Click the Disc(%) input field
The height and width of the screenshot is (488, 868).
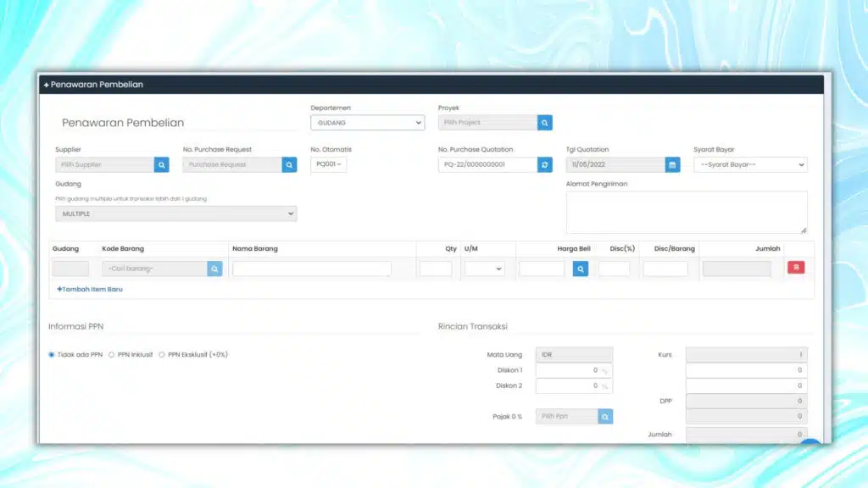614,269
